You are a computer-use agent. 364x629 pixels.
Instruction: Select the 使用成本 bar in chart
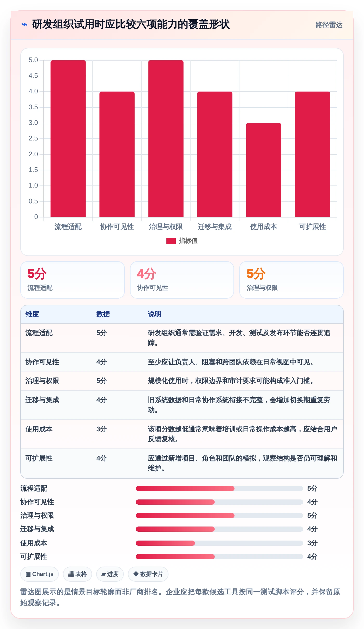(264, 170)
